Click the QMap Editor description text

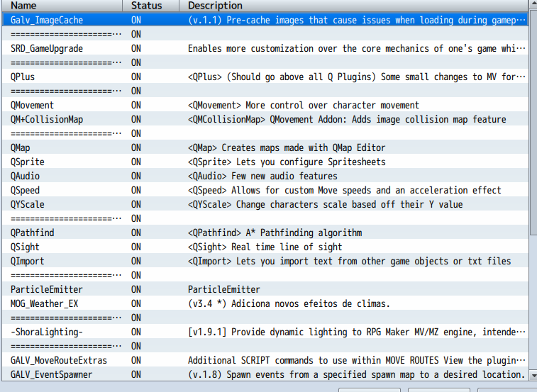(x=287, y=148)
